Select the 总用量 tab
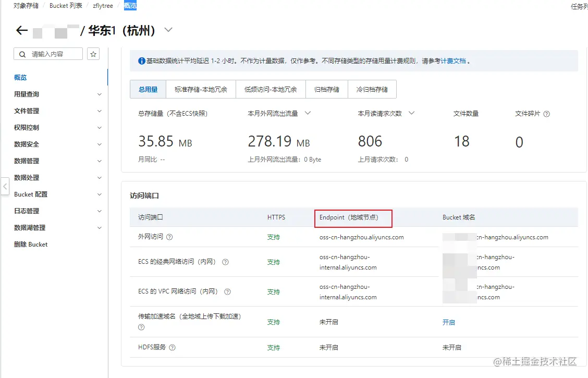 148,89
